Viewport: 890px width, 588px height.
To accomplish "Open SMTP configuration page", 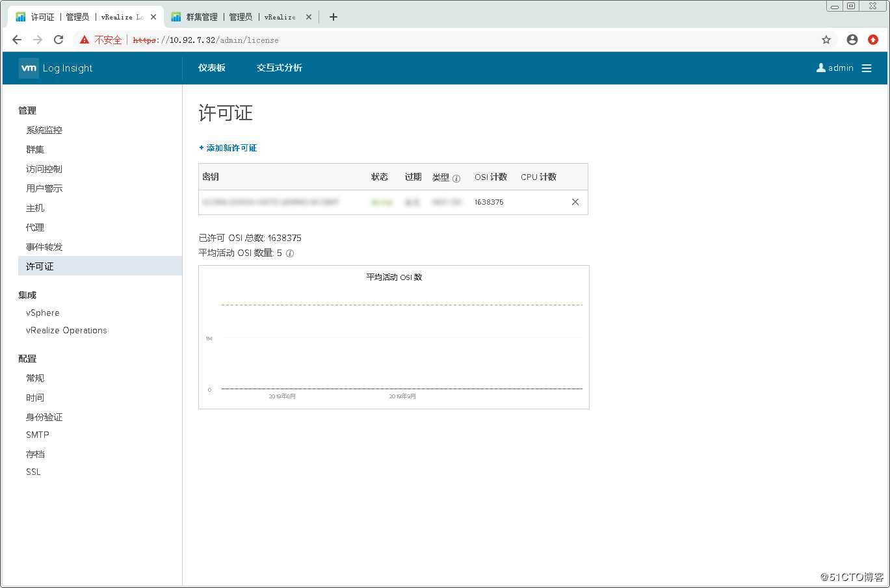I will pyautogui.click(x=38, y=435).
